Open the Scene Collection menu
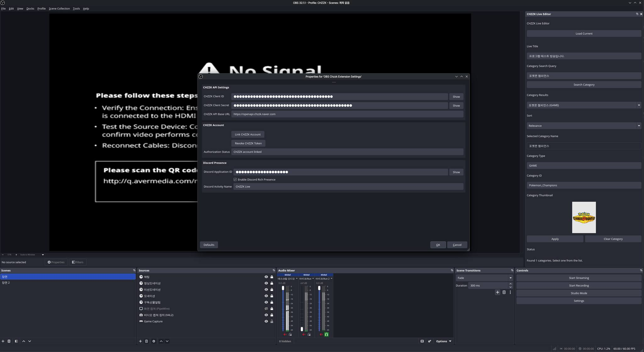644x352 pixels. click(x=59, y=9)
